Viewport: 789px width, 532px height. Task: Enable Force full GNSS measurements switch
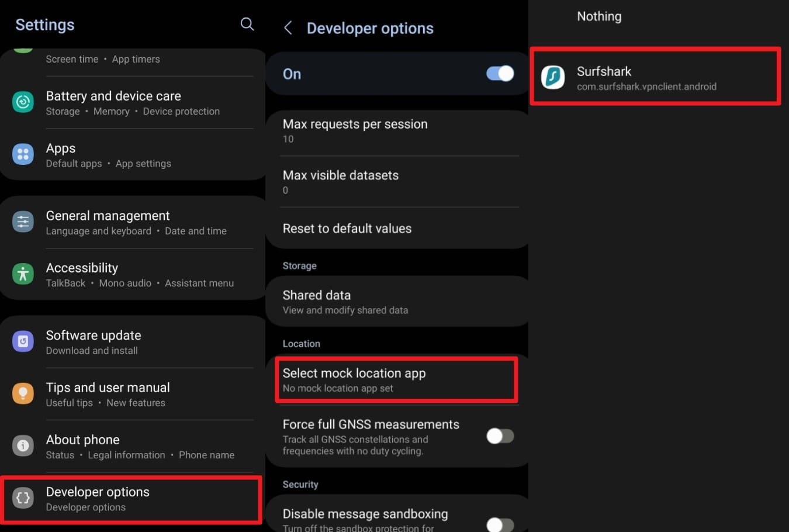500,436
